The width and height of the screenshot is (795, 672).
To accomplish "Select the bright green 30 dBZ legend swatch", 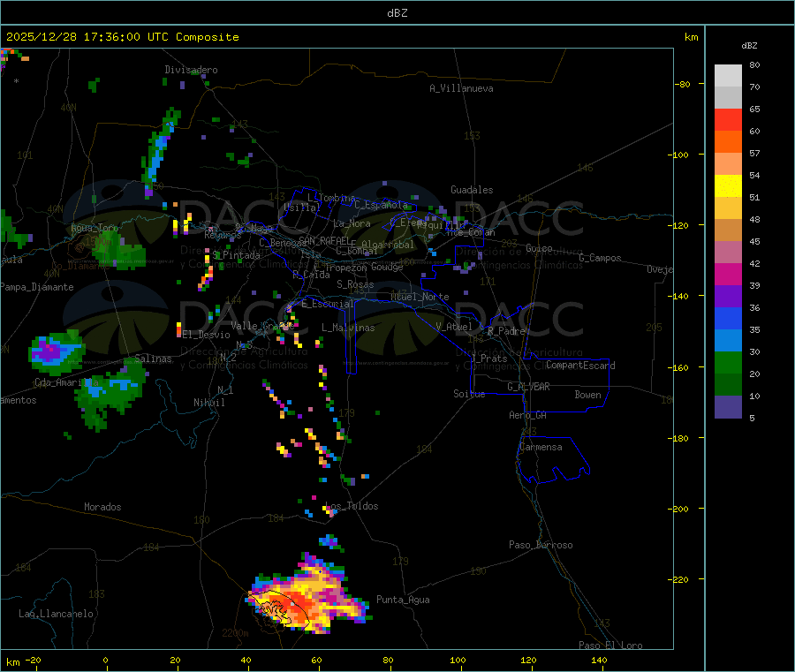I will [x=728, y=362].
